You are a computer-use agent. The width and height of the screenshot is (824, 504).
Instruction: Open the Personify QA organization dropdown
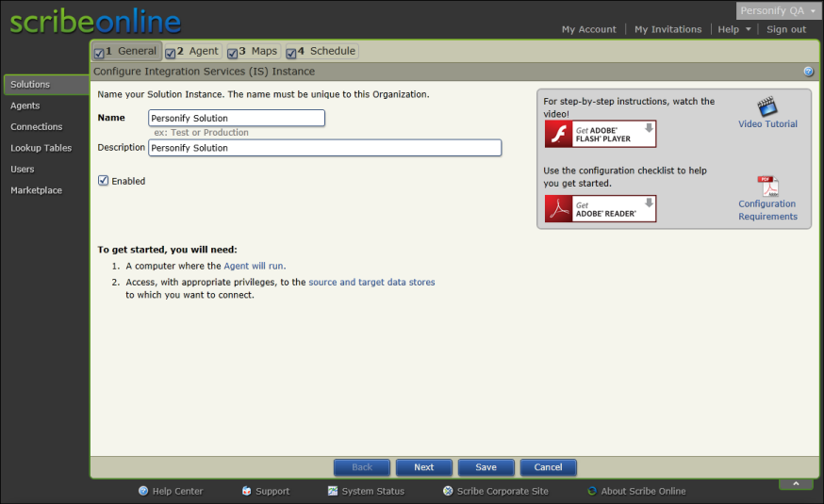point(779,10)
